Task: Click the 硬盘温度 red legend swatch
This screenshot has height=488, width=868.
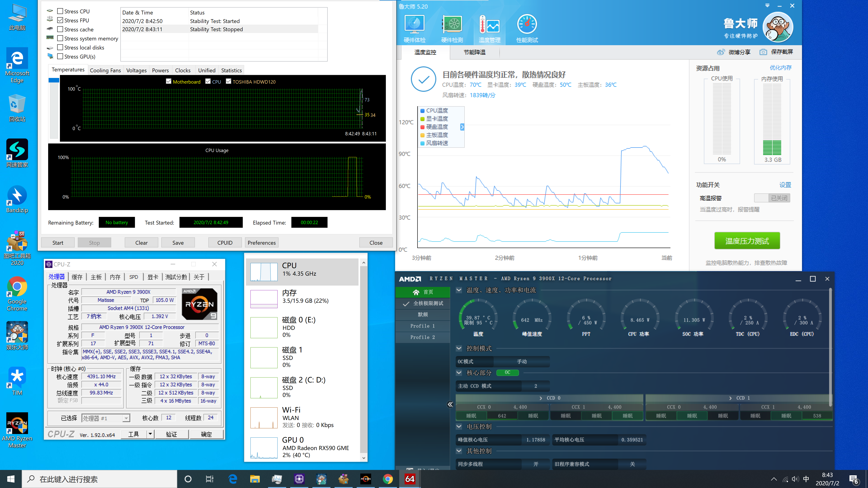Action: (x=422, y=127)
